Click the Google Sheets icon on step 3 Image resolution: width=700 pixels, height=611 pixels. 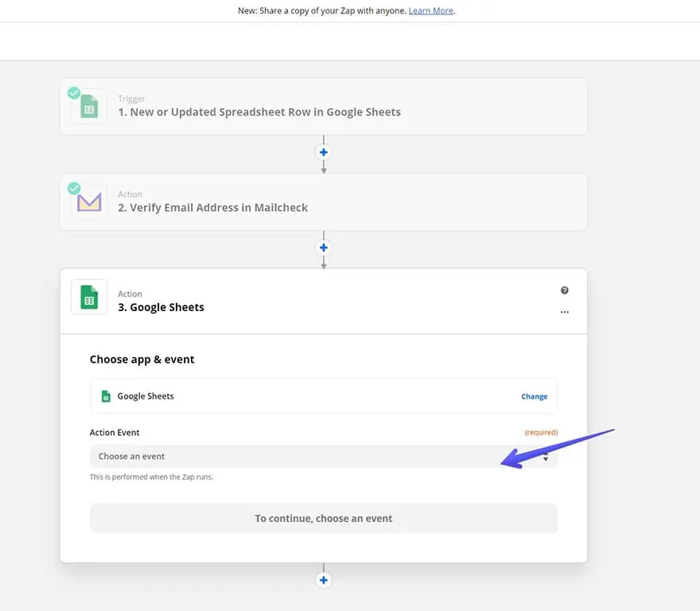tap(89, 298)
